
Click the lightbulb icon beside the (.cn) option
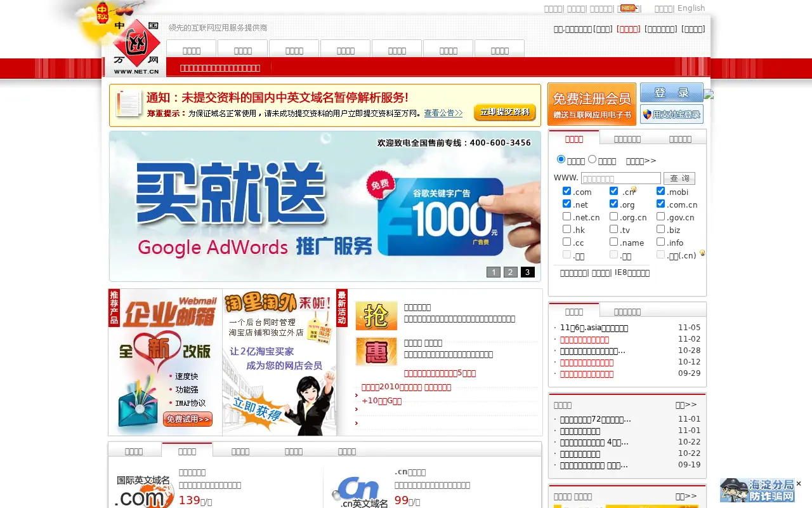[702, 253]
